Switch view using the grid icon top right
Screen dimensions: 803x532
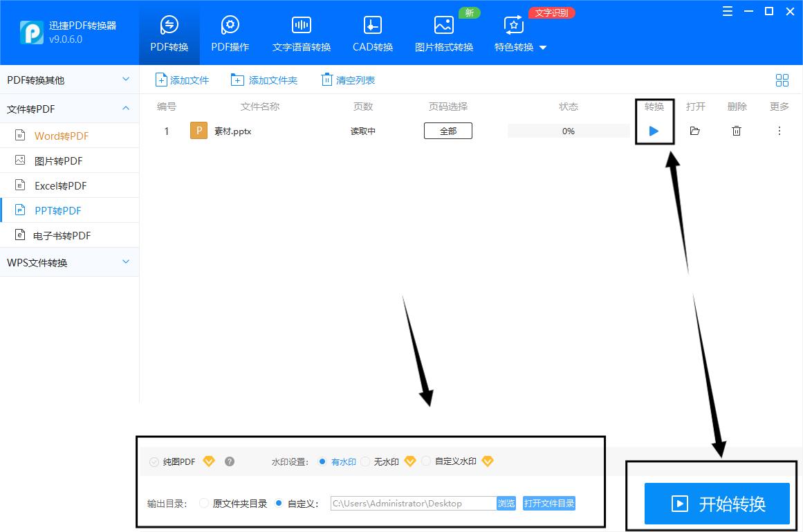tap(782, 80)
